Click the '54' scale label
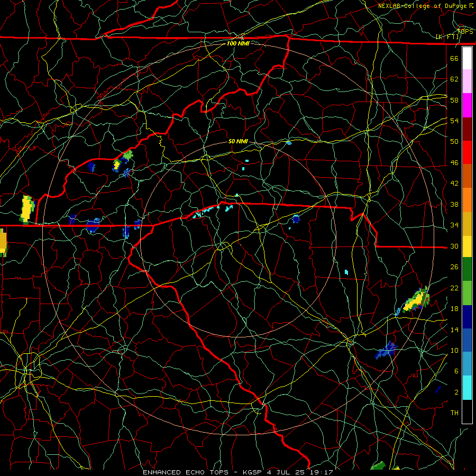This screenshot has height=476, width=476. pos(454,121)
